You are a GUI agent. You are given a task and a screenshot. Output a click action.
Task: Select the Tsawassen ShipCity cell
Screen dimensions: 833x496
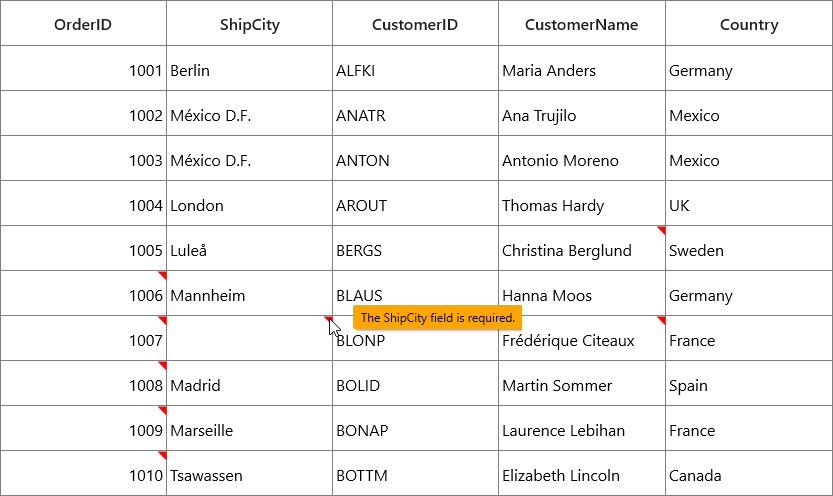[250, 474]
